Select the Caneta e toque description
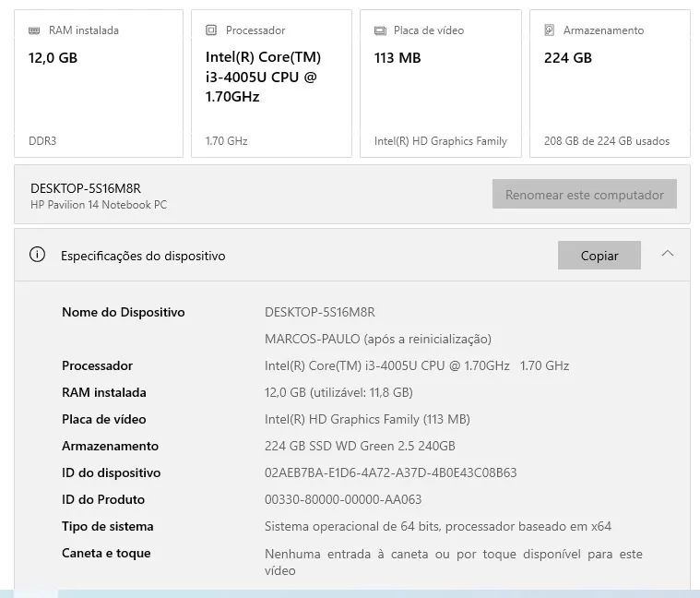 [x=454, y=562]
